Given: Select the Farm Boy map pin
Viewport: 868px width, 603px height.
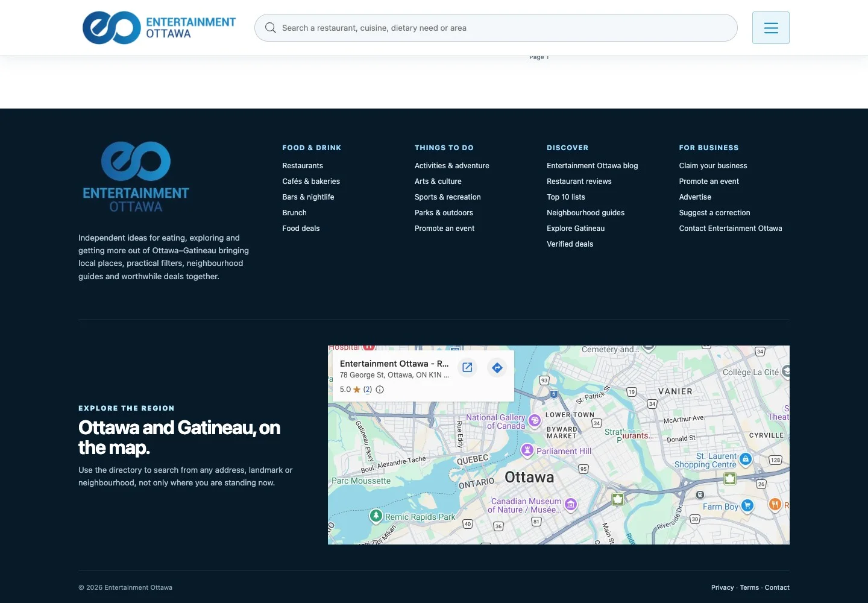Looking at the screenshot, I should 747,506.
